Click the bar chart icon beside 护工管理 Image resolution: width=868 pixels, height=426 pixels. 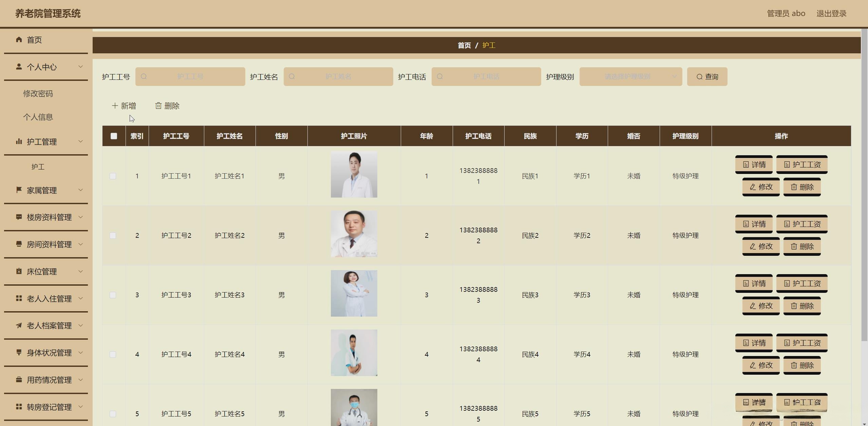(x=19, y=141)
